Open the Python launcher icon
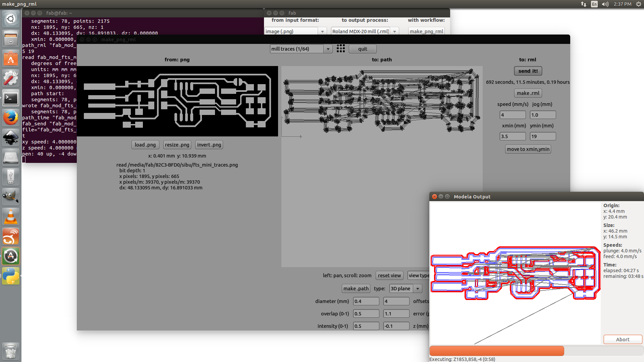The width and height of the screenshot is (644, 362). pyautogui.click(x=11, y=276)
